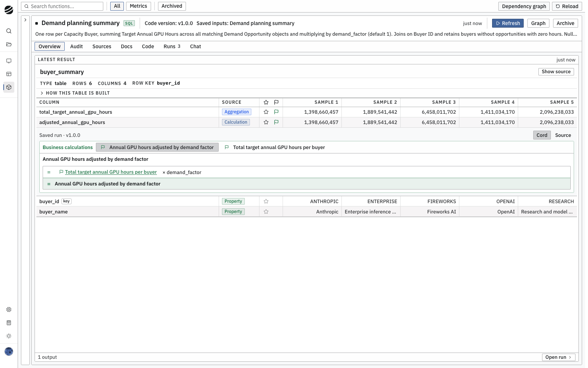The image size is (588, 368).
Task: Click the Calculation source badge
Action: (236, 122)
